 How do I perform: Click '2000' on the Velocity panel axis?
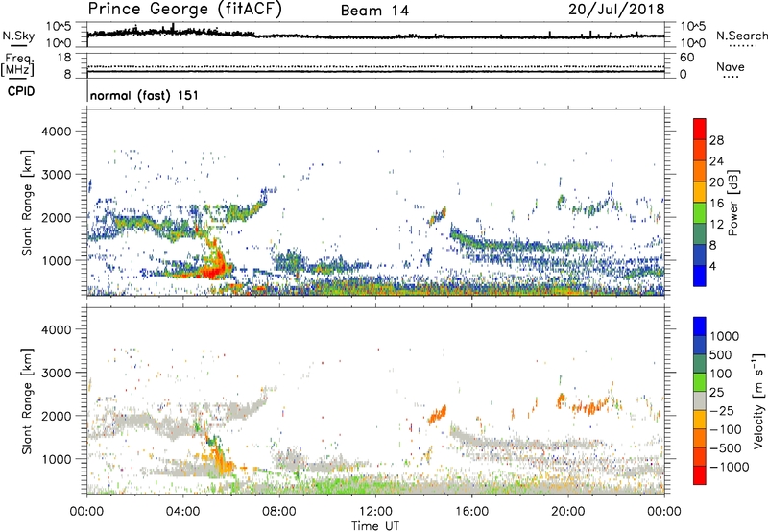(x=56, y=417)
